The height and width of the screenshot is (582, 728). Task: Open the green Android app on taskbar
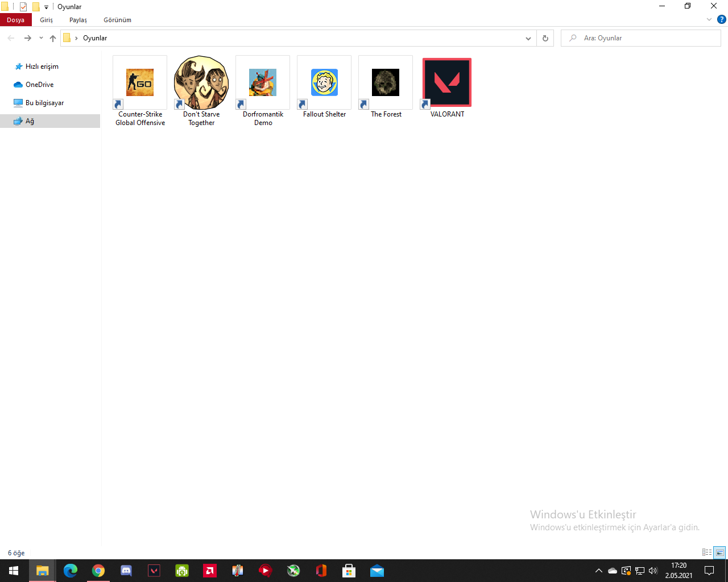[182, 571]
